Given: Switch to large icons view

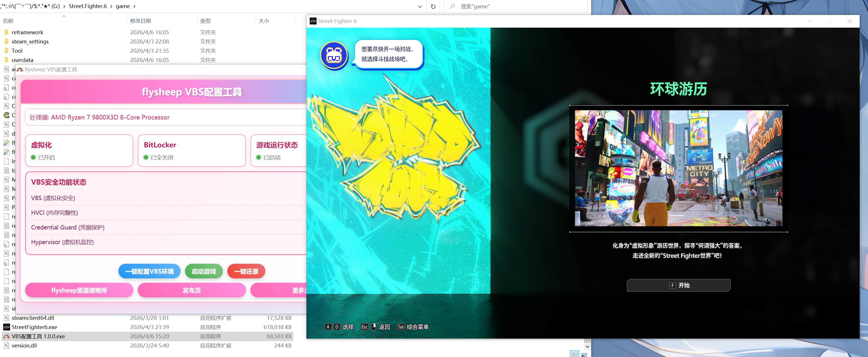Looking at the screenshot, I should [584, 355].
